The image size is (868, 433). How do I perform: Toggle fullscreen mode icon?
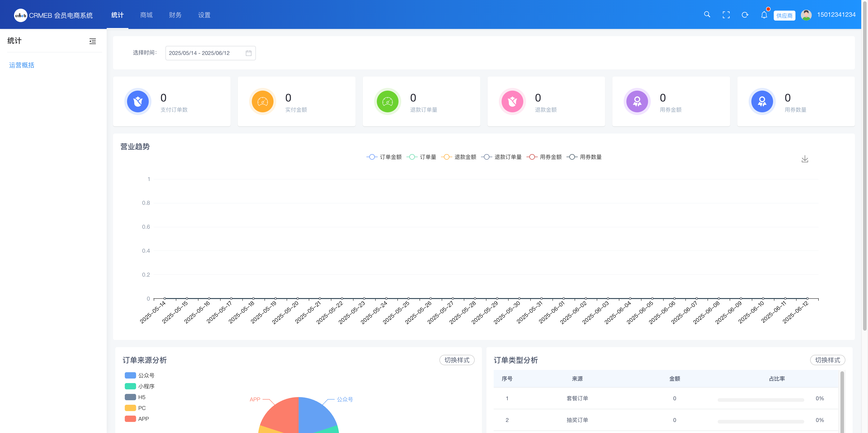pyautogui.click(x=726, y=15)
